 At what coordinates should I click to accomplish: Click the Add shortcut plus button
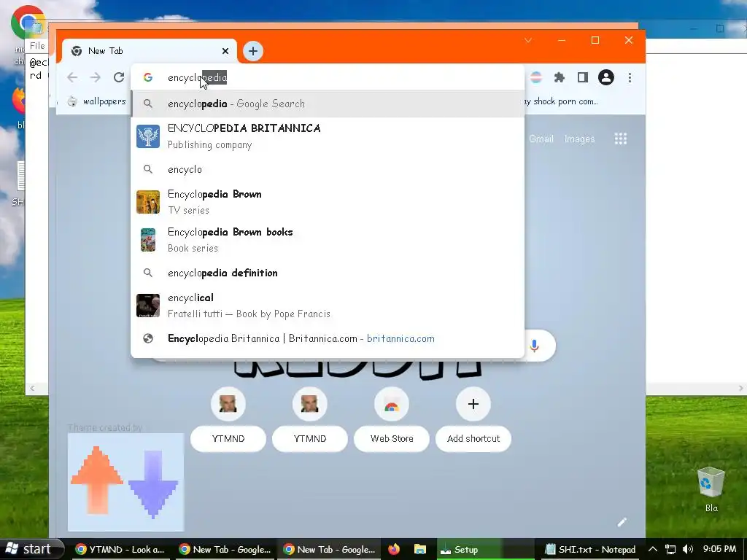point(473,404)
